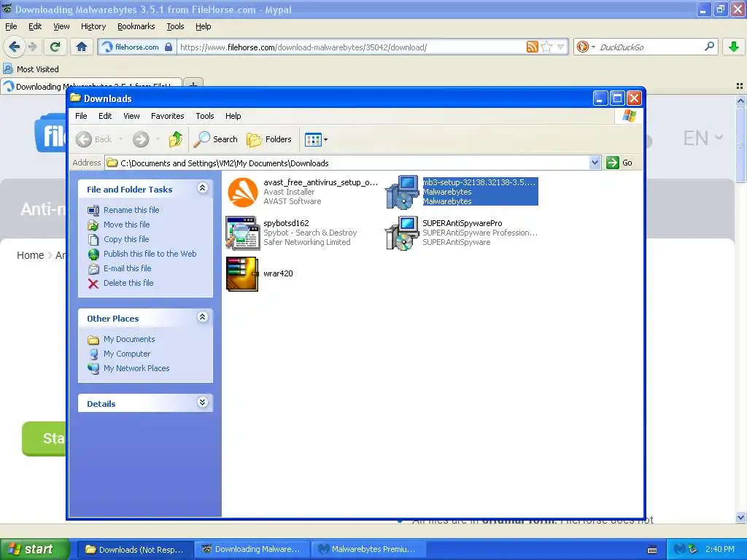Open the EN language selector on FileHorse
The image size is (747, 560).
703,138
